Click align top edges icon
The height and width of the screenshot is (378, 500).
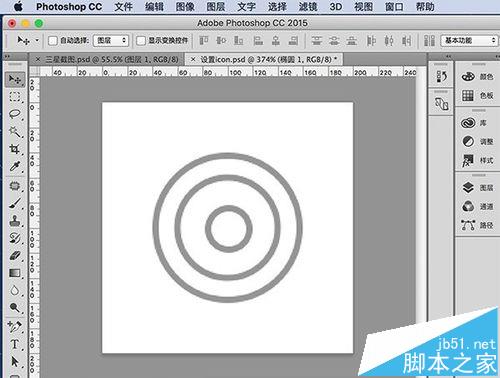pos(204,41)
